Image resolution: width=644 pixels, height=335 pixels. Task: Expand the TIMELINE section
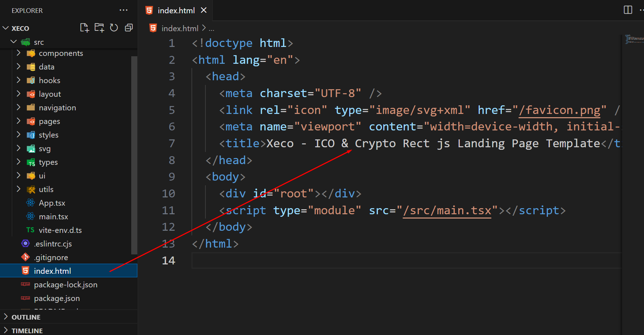pos(68,330)
